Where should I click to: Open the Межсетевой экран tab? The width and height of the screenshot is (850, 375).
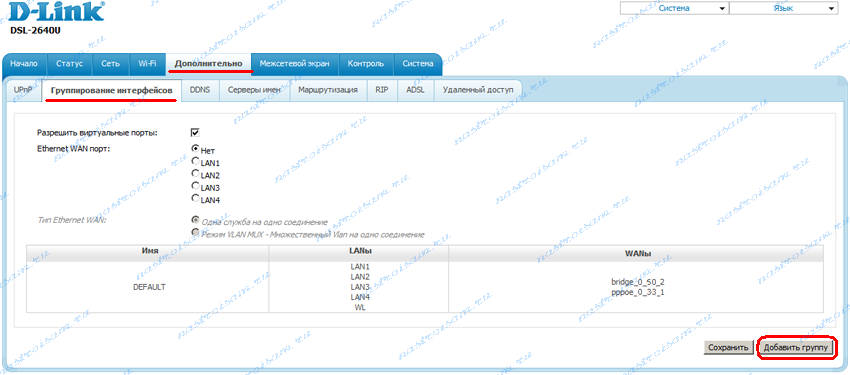[294, 64]
